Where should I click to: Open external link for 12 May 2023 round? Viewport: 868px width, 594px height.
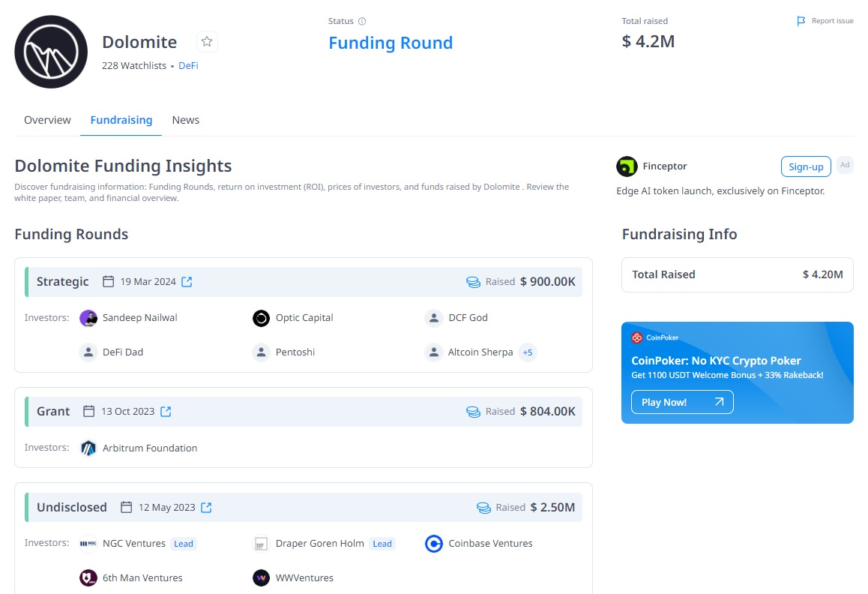(206, 508)
